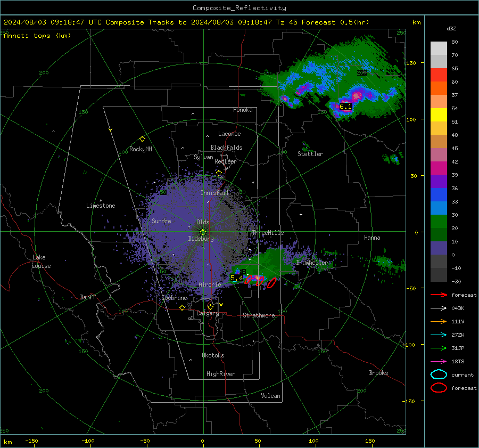Click the Okotoks city label
The image size is (479, 448).
click(213, 355)
